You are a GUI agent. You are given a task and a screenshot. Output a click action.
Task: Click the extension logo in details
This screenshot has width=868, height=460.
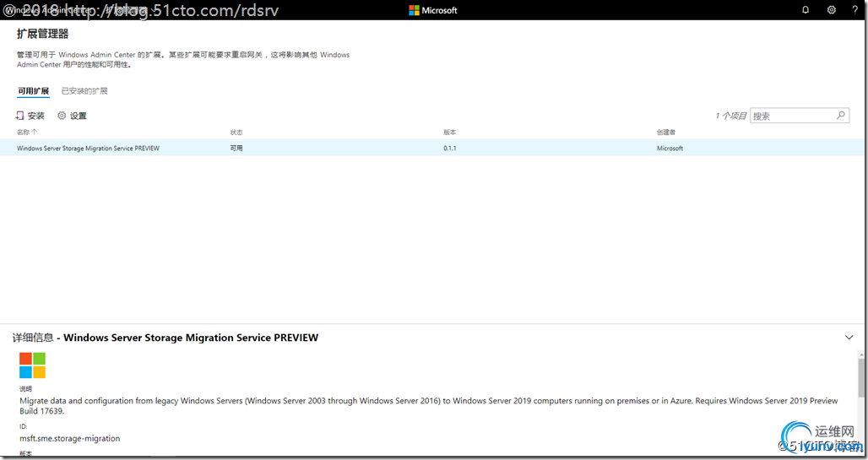32,365
